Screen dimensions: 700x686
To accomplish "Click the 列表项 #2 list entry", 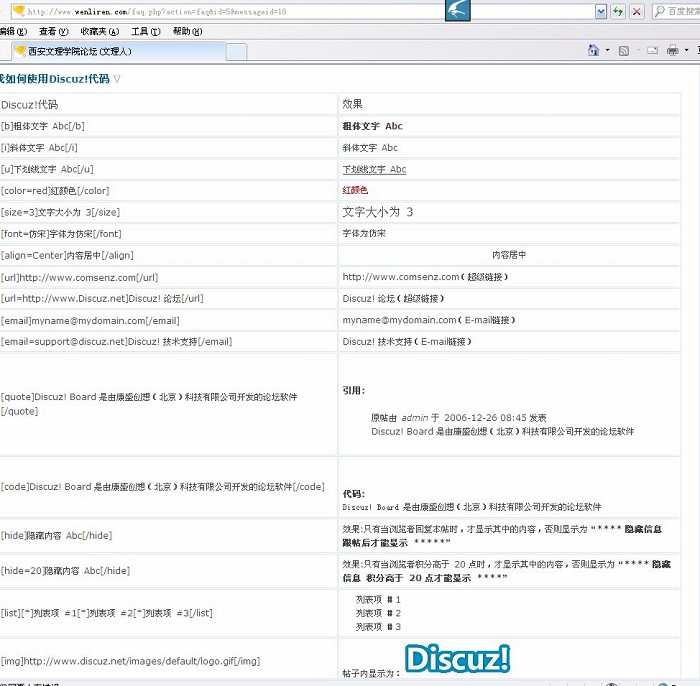I will pos(378,613).
